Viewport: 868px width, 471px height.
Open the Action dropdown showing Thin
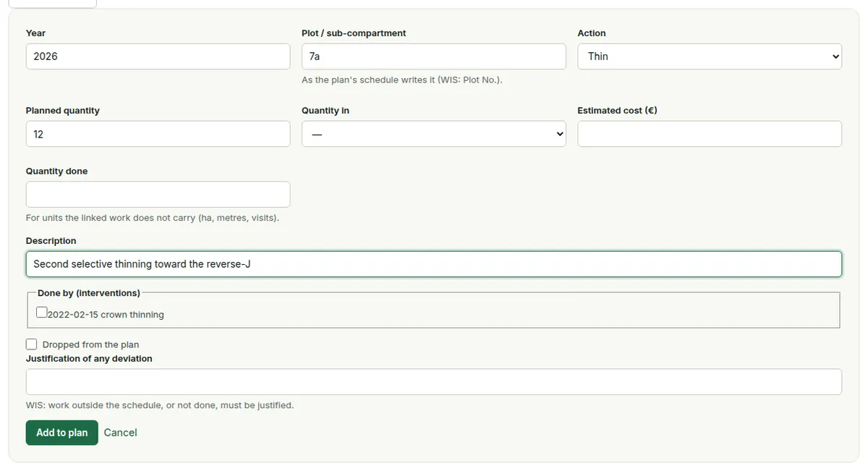click(710, 56)
